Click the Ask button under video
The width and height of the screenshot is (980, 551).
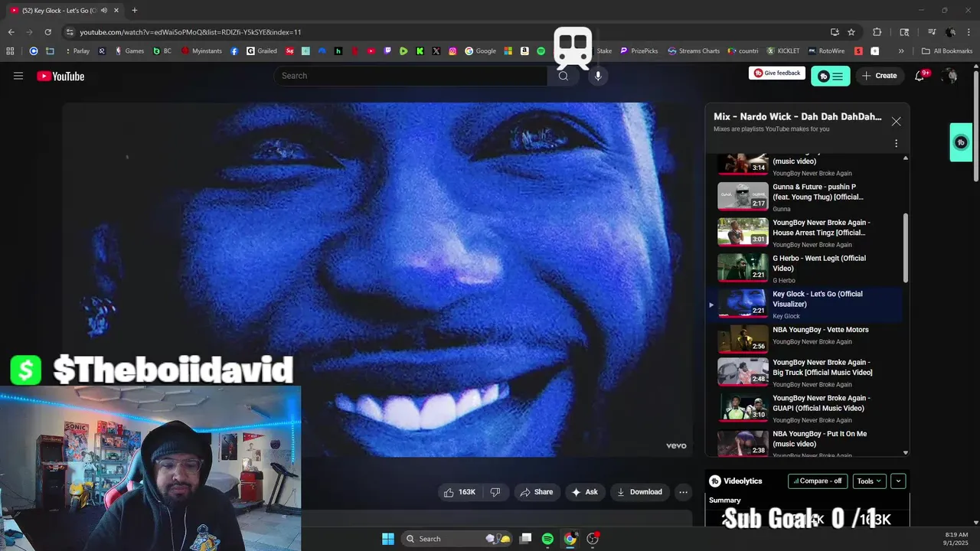coord(585,492)
